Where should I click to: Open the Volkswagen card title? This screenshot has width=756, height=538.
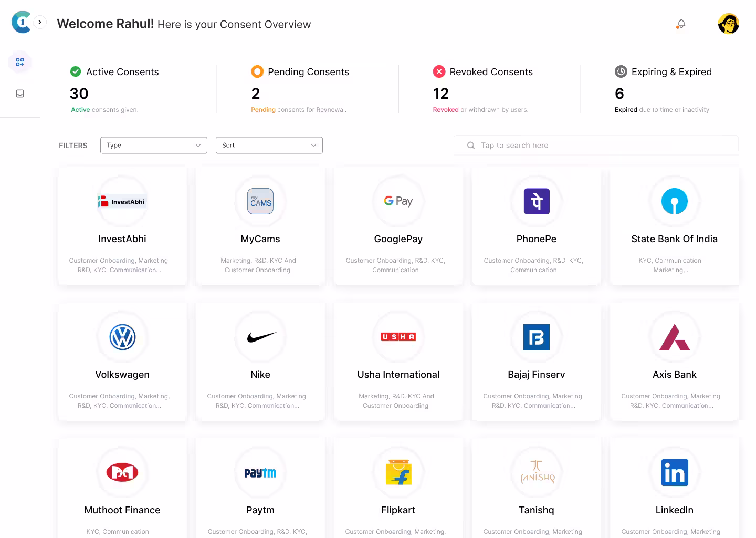pos(122,375)
